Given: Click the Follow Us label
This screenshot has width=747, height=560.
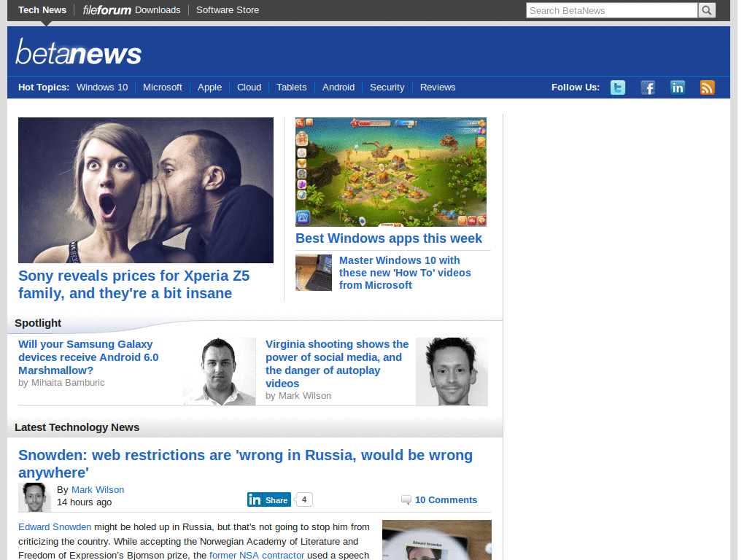Looking at the screenshot, I should pyautogui.click(x=576, y=87).
